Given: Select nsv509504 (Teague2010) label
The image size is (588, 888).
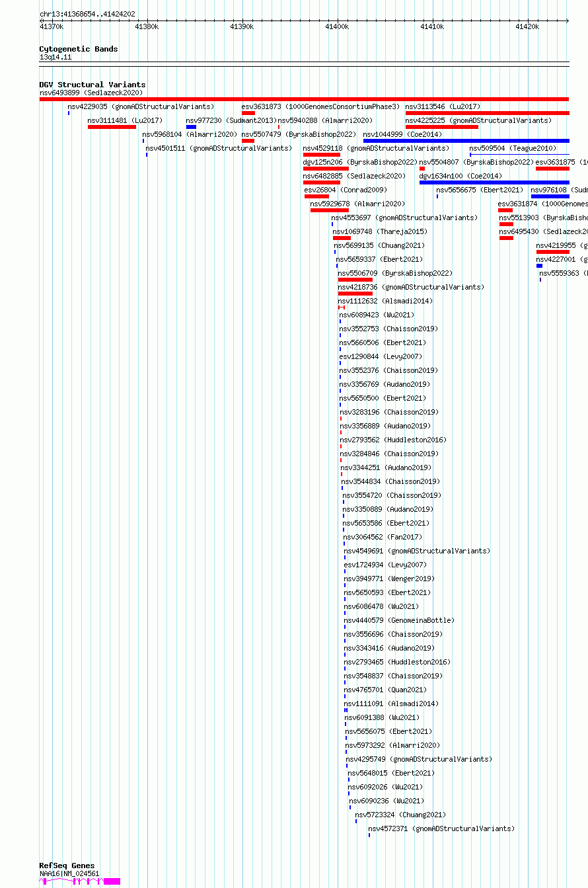Looking at the screenshot, I should (x=513, y=148).
